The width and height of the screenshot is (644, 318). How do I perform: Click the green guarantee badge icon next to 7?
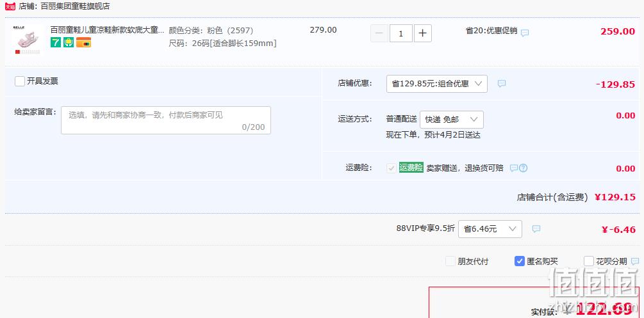click(69, 42)
